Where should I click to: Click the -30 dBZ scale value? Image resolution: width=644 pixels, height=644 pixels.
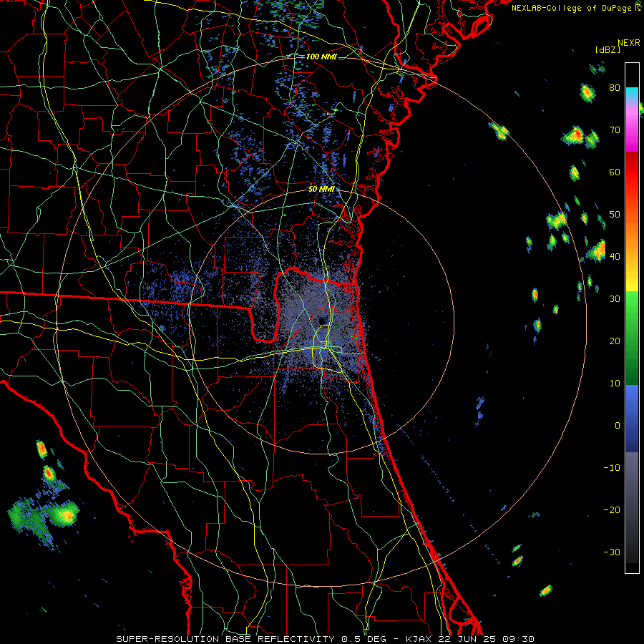(612, 552)
